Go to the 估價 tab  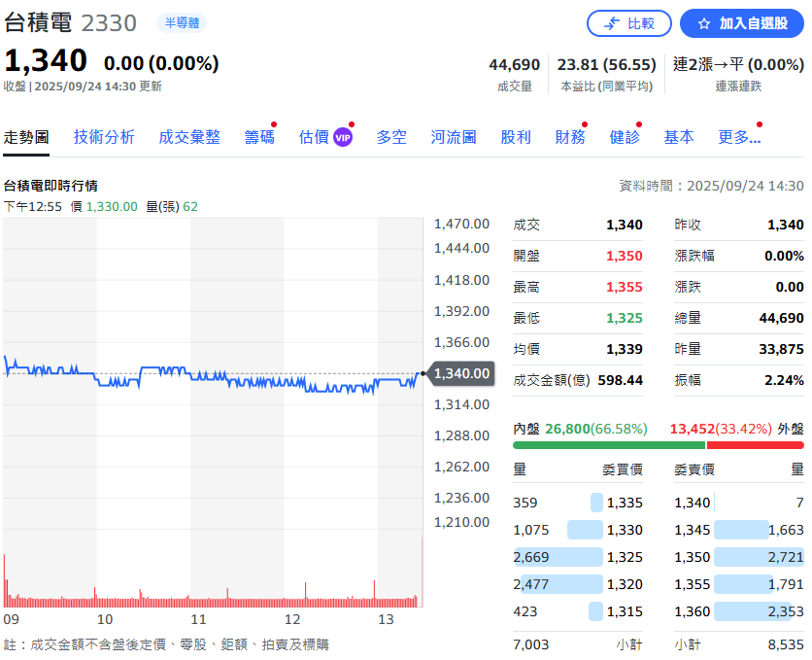(x=314, y=137)
